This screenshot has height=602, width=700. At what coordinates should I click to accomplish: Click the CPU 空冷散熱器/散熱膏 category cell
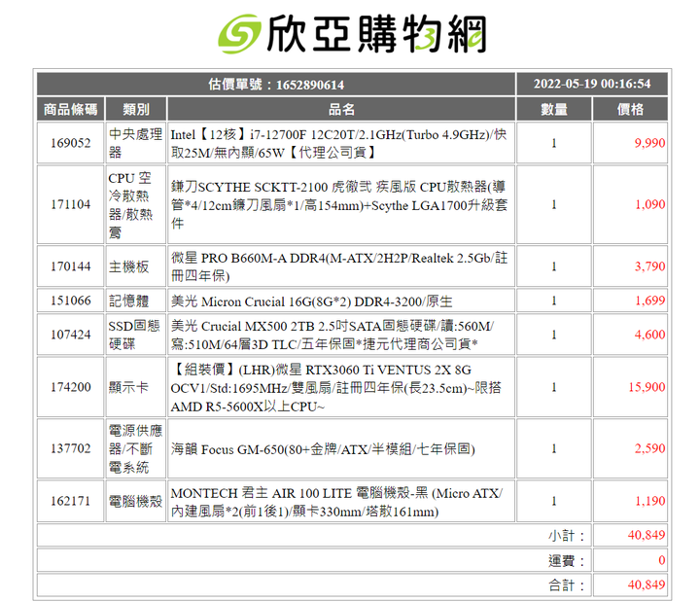pos(136,204)
